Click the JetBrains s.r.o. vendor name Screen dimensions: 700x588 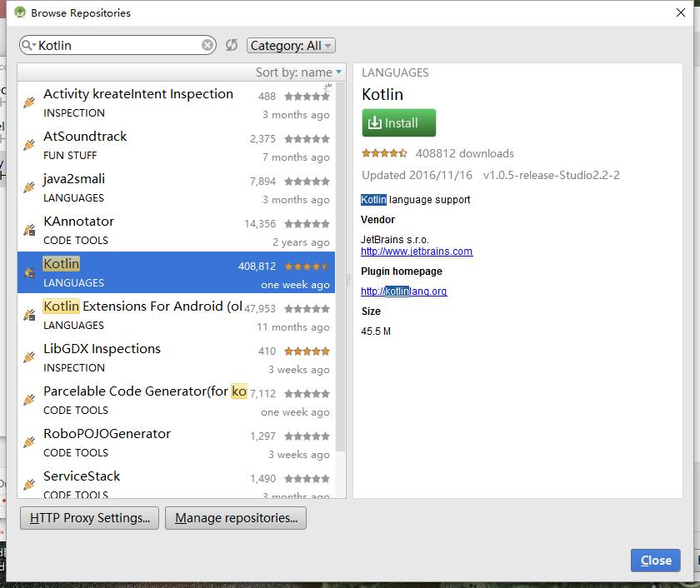395,239
